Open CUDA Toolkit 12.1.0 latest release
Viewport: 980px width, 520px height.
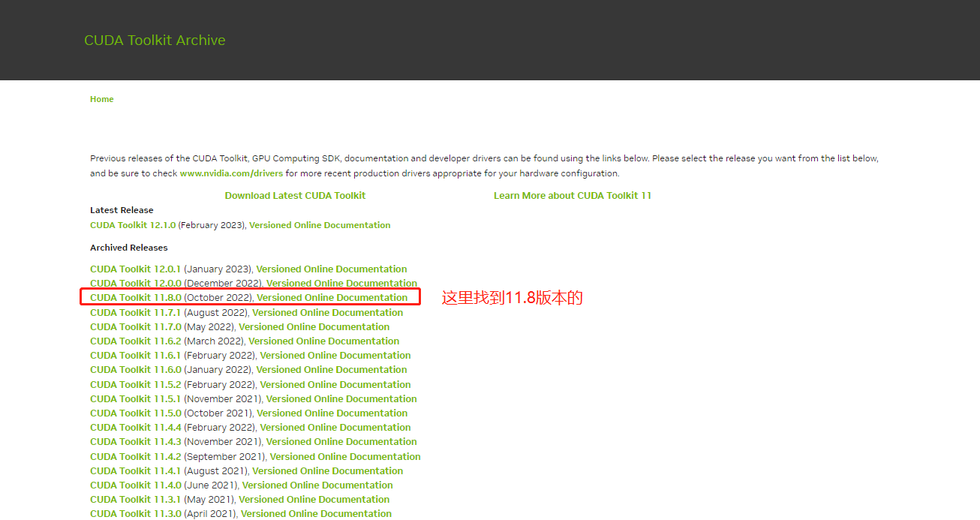tap(133, 225)
